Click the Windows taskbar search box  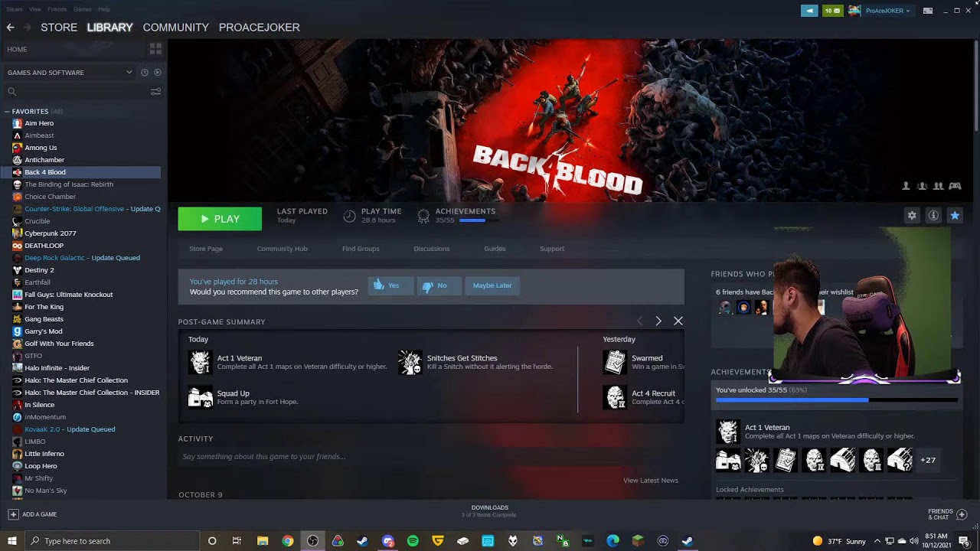click(113, 541)
